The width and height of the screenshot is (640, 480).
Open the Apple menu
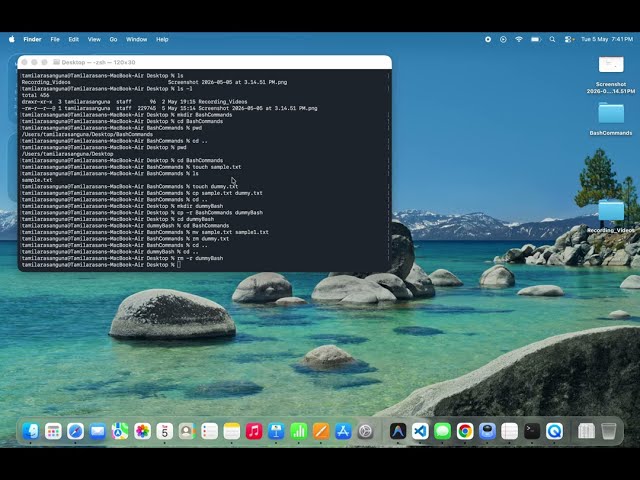pos(12,39)
